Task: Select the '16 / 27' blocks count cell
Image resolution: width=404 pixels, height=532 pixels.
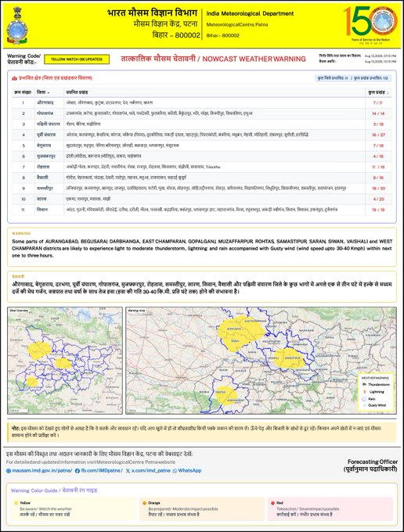Action: [378, 135]
